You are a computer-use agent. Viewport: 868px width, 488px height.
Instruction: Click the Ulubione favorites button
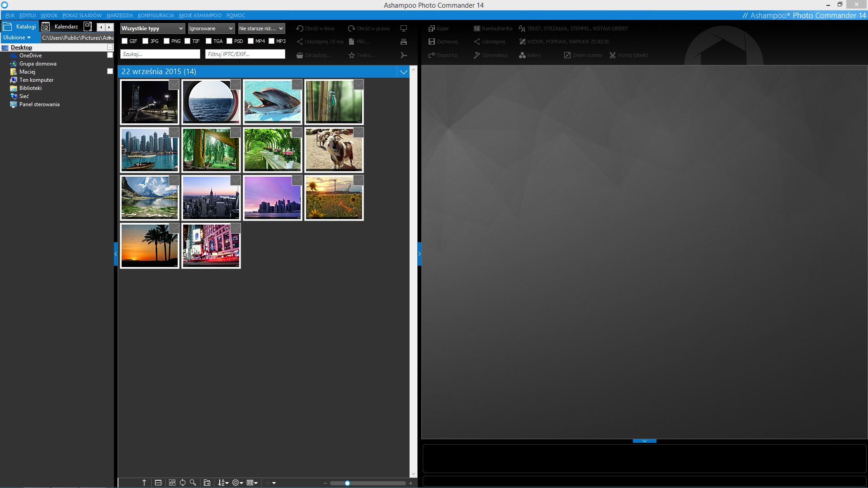[x=17, y=38]
